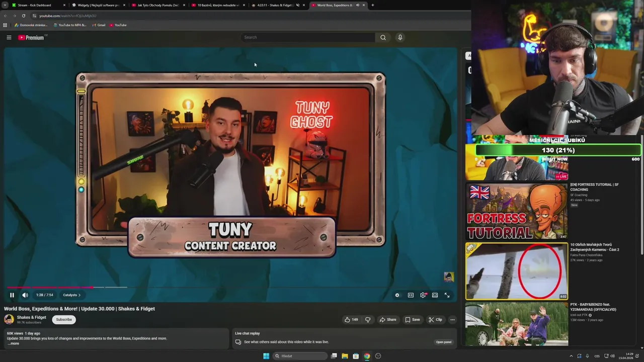Focus the YouTube search field
This screenshot has width=644, height=362.
click(x=308, y=37)
